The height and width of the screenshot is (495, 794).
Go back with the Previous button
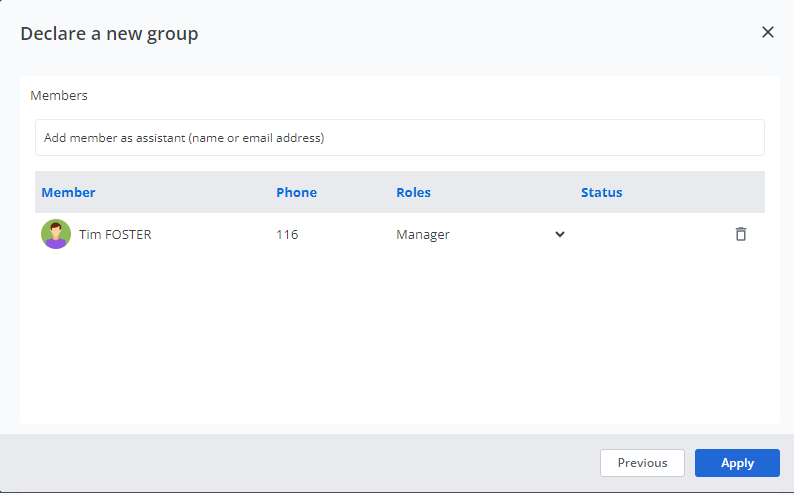(x=641, y=463)
